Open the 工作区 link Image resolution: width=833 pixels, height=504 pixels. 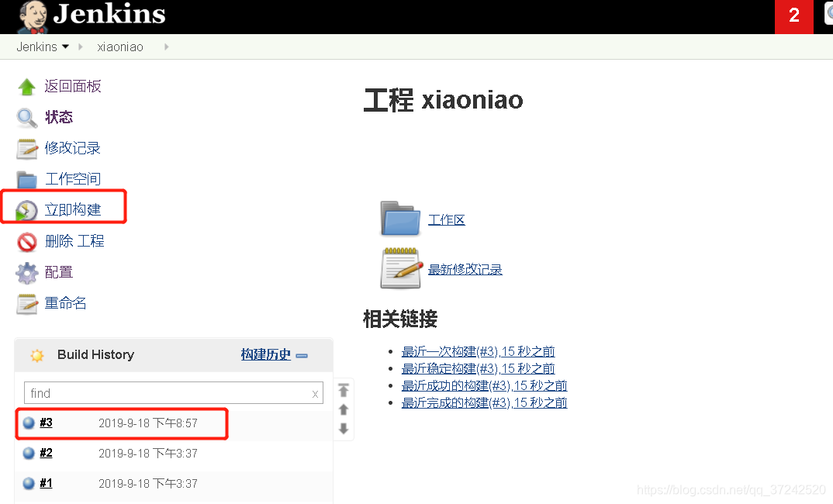click(x=446, y=220)
